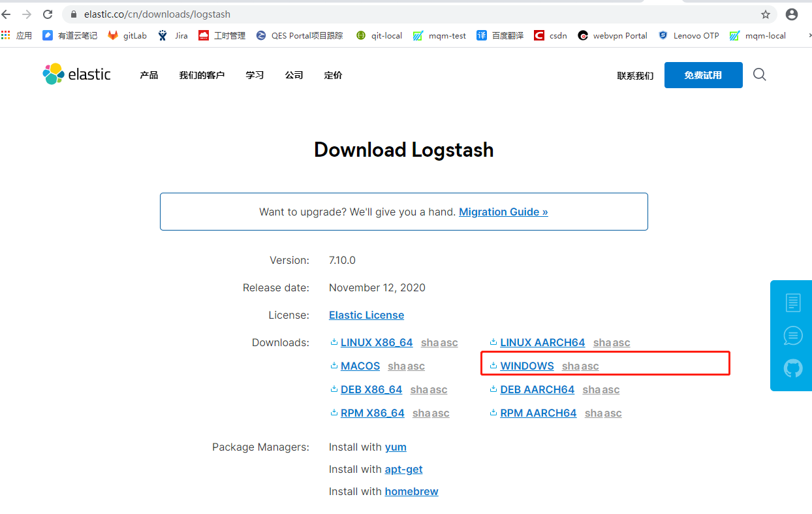The height and width of the screenshot is (514, 812).
Task: Open the Migration Guide link
Action: coord(503,212)
